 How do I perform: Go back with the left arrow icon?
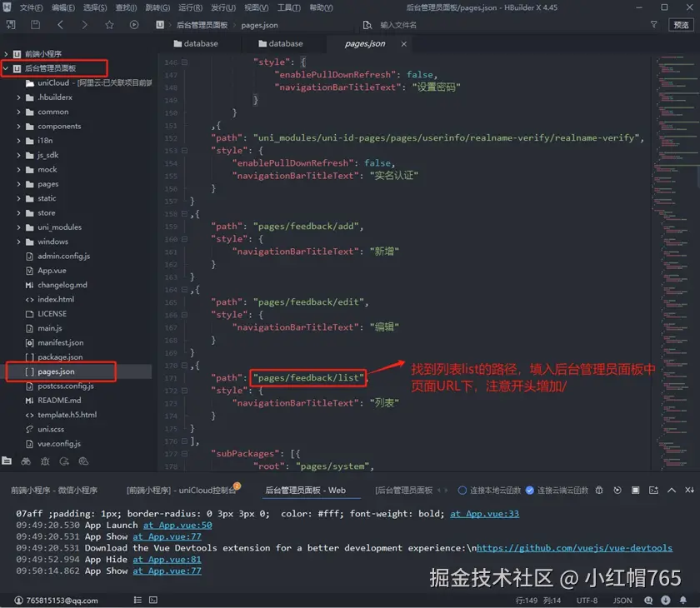point(60,25)
